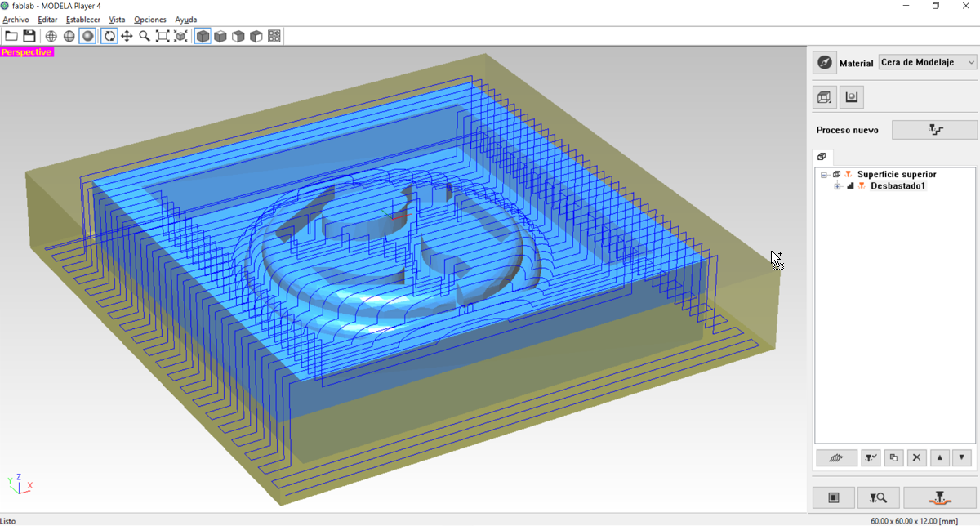
Task: Delete the process with the X button
Action: click(x=916, y=458)
